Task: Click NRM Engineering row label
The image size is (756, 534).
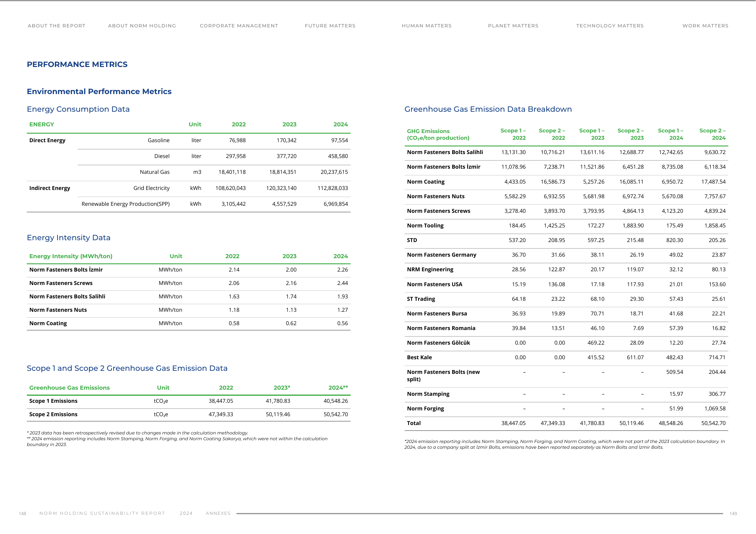Action: coord(430,269)
